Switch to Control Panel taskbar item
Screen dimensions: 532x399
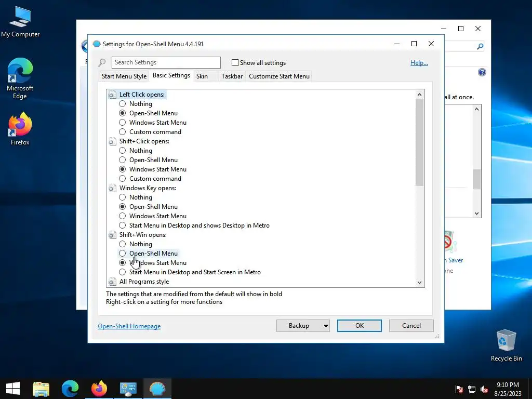[x=128, y=389]
